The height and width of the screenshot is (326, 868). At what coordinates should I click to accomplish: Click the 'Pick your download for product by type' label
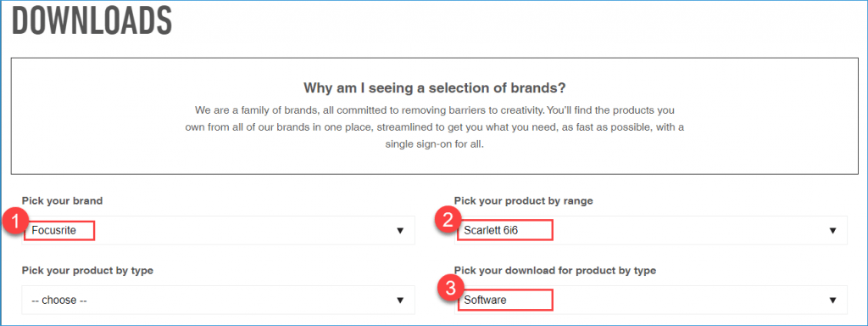click(554, 271)
